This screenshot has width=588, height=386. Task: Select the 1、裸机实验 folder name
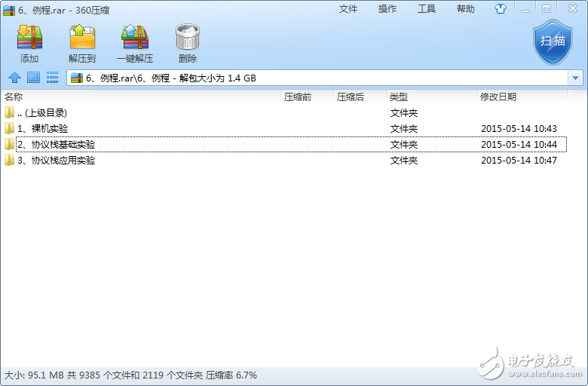pyautogui.click(x=42, y=129)
